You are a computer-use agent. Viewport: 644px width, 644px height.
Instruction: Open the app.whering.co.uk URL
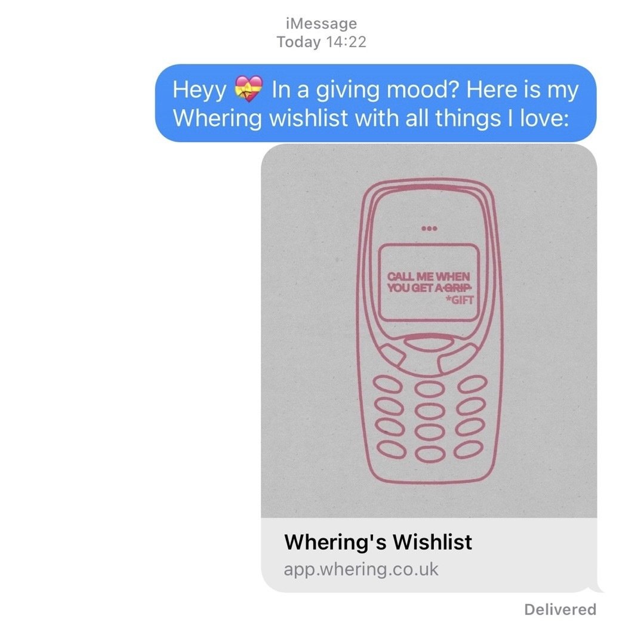[361, 569]
